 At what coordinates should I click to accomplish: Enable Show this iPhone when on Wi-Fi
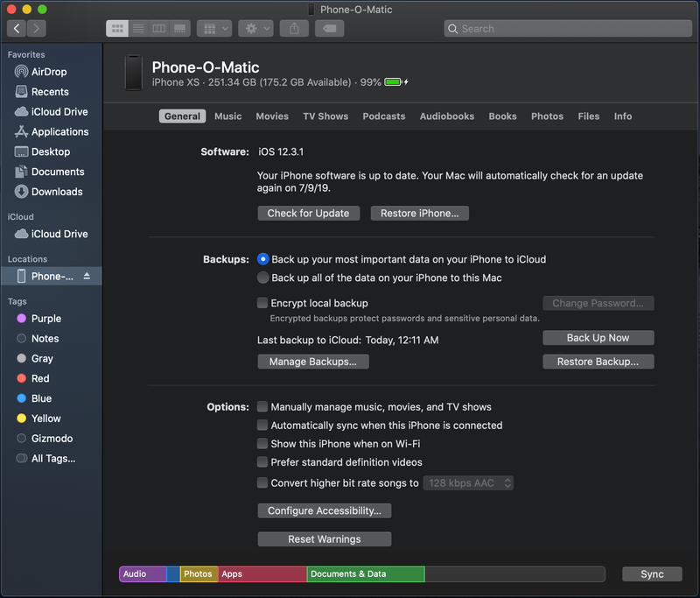[x=262, y=444]
